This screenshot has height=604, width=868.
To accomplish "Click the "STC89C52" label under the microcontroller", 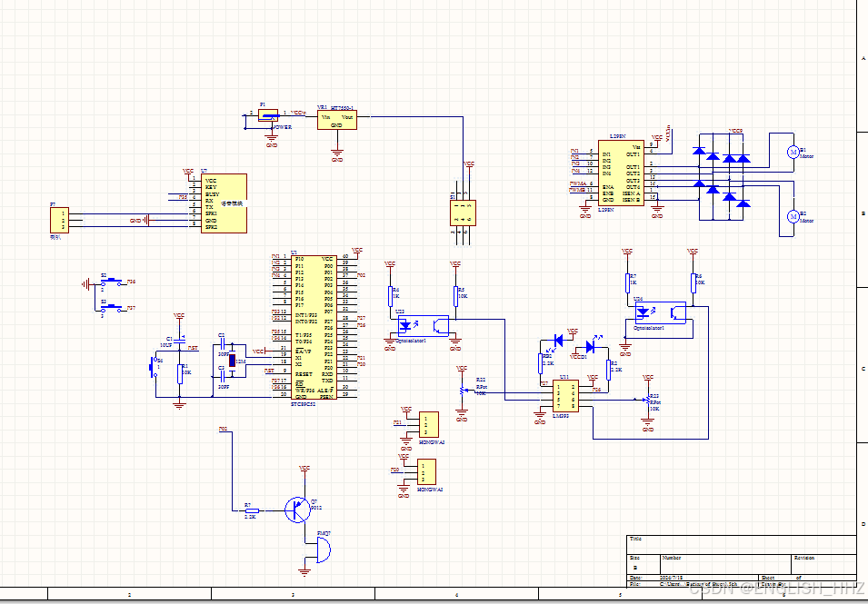I will [x=304, y=404].
